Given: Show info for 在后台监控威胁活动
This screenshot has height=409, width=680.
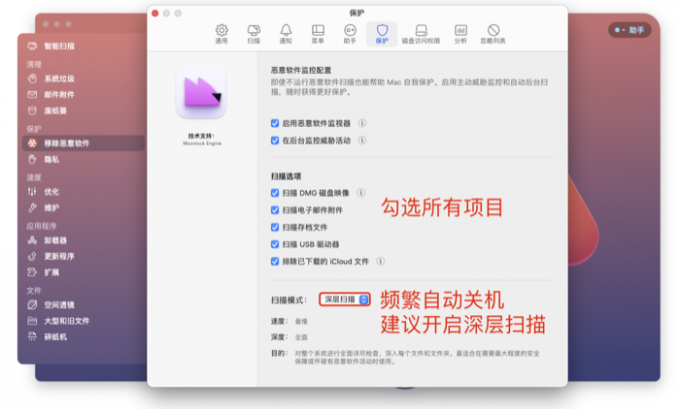Looking at the screenshot, I should [362, 140].
